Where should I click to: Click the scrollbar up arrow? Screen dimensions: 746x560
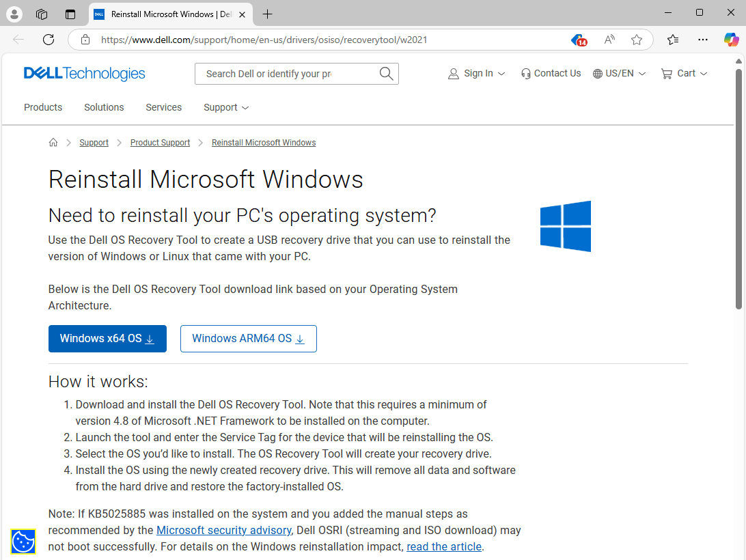pyautogui.click(x=738, y=61)
